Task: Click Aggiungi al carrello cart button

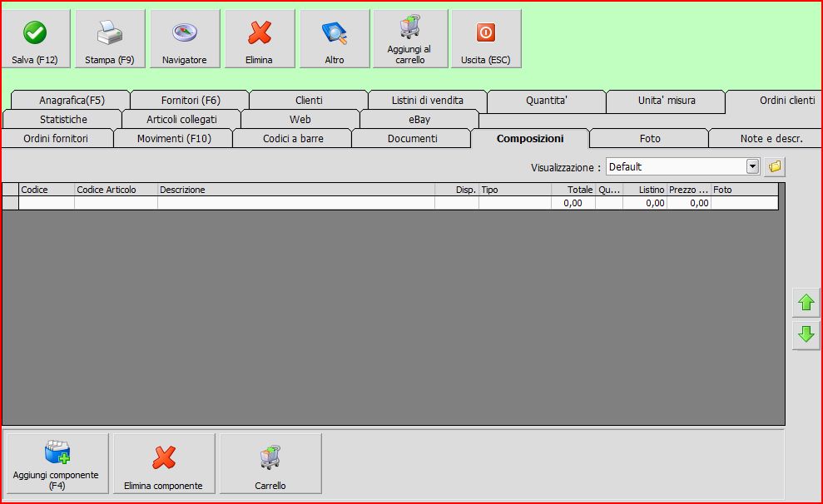Action: [410, 39]
